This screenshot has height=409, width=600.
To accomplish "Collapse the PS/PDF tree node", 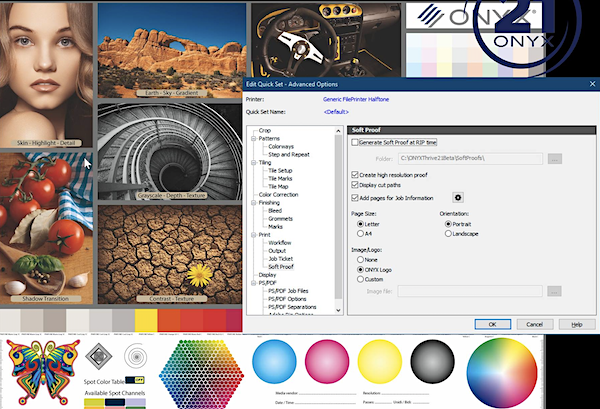I will pyautogui.click(x=253, y=283).
